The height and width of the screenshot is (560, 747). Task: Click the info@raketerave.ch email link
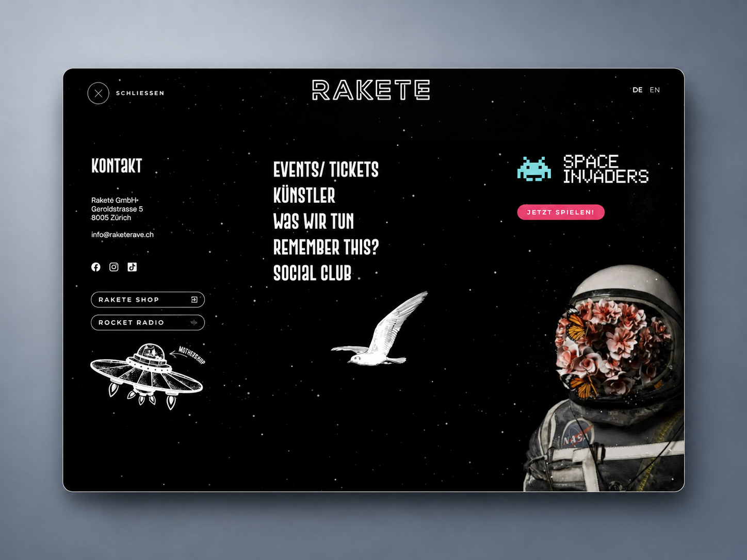[x=122, y=235]
